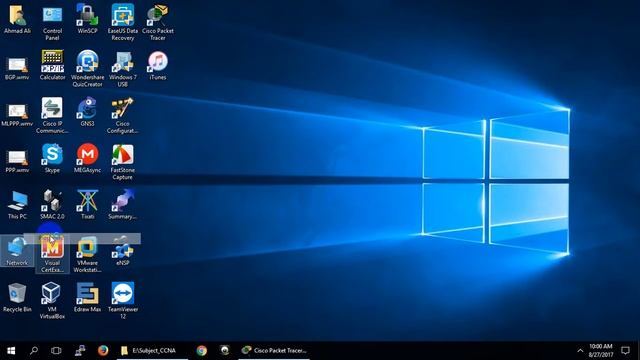Select the Edraw Max shortcut
640x360 pixels.
click(87, 298)
